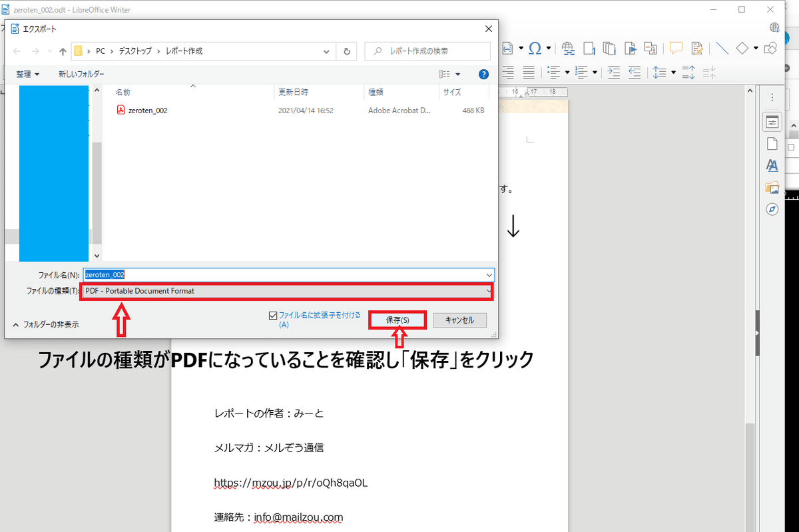Click the insert bookmark icon

click(x=630, y=48)
